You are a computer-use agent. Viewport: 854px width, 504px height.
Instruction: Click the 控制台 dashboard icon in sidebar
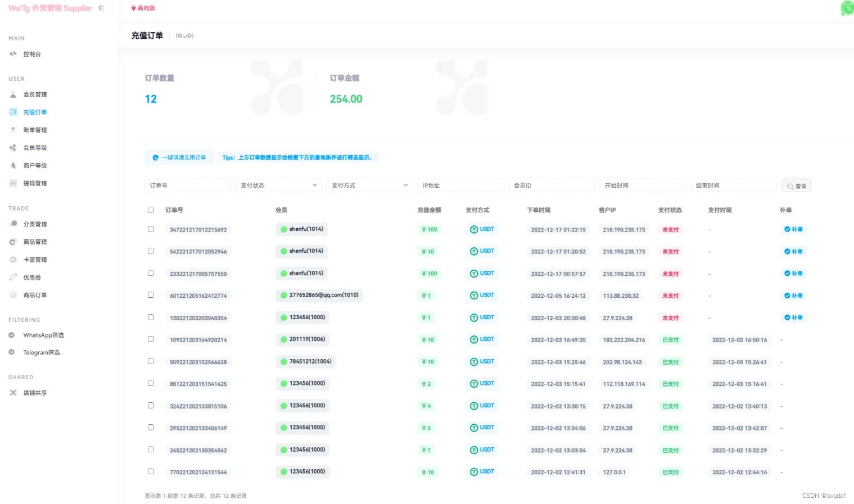coord(13,54)
